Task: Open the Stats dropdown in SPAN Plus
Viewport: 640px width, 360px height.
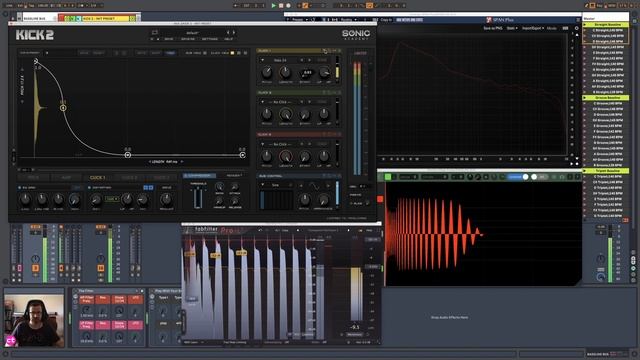Action: (512, 29)
